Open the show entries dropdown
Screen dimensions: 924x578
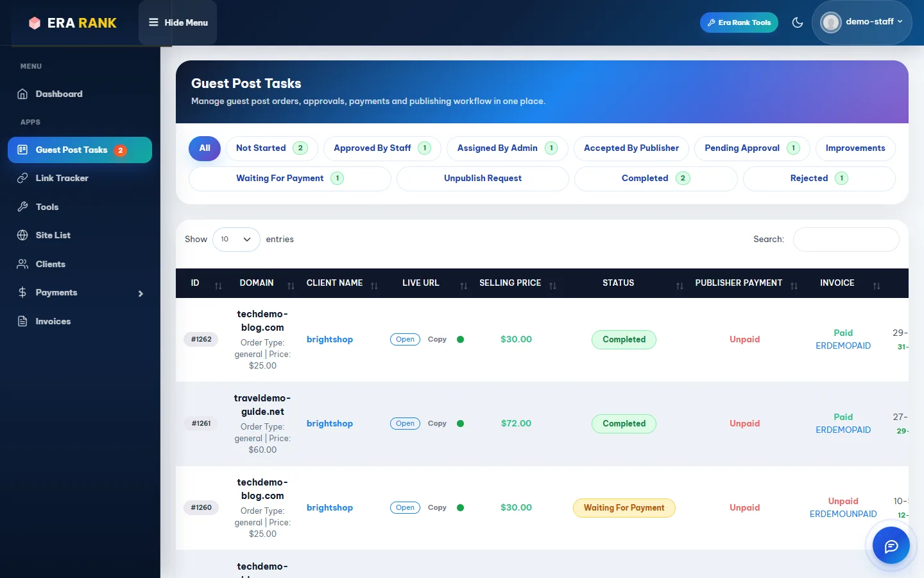click(x=236, y=240)
